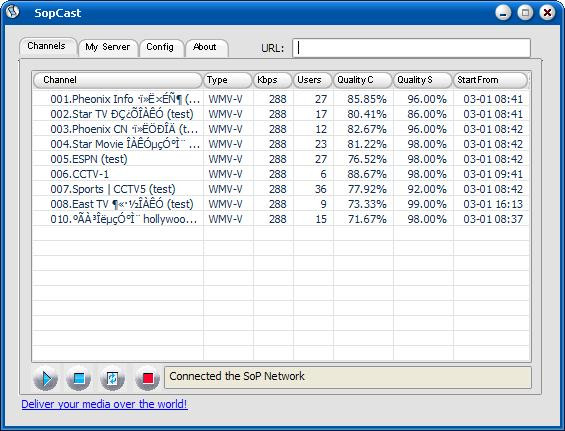Sort by the Channel column header

117,80
